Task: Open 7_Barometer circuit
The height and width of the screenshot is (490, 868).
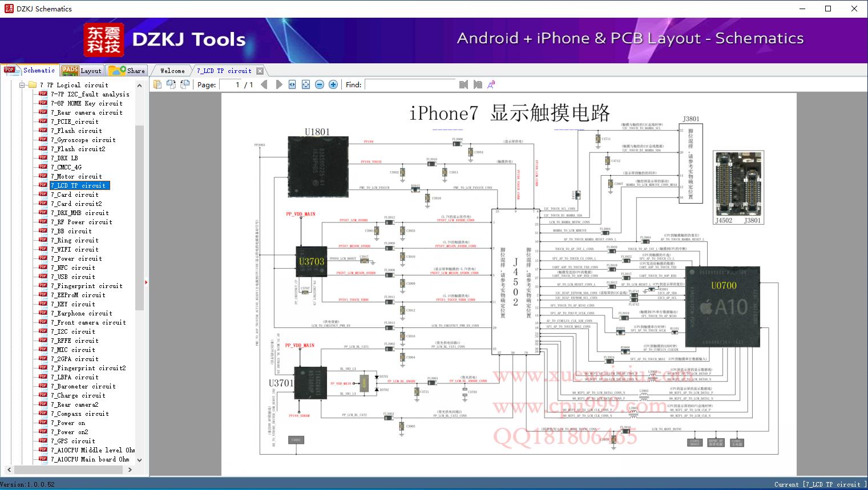Action: (83, 386)
